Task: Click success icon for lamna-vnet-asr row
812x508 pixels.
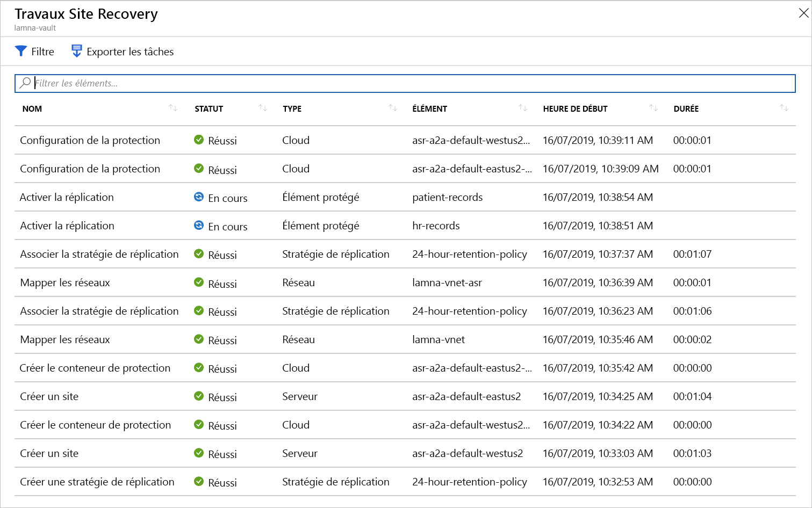Action: tap(199, 282)
